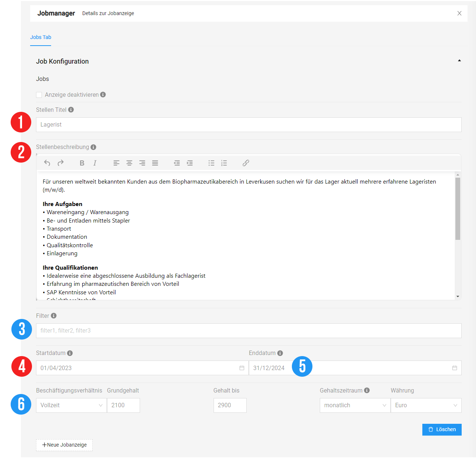Click the description editor scrollbar thumb
This screenshot has width=476, height=458.
(458, 209)
